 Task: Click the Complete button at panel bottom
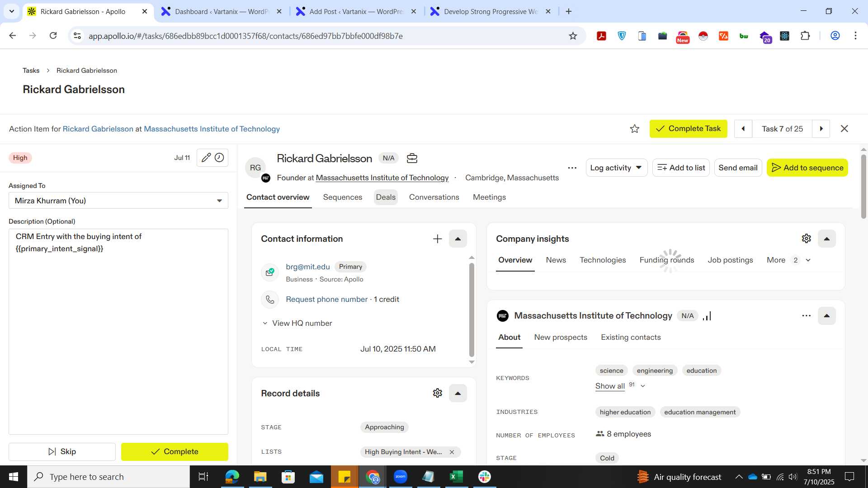point(175,452)
